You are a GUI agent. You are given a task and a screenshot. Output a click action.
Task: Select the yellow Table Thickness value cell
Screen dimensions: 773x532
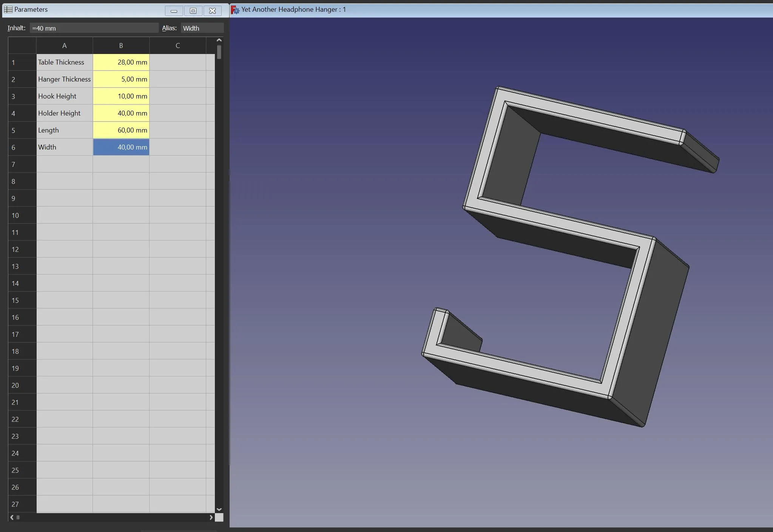click(x=121, y=62)
